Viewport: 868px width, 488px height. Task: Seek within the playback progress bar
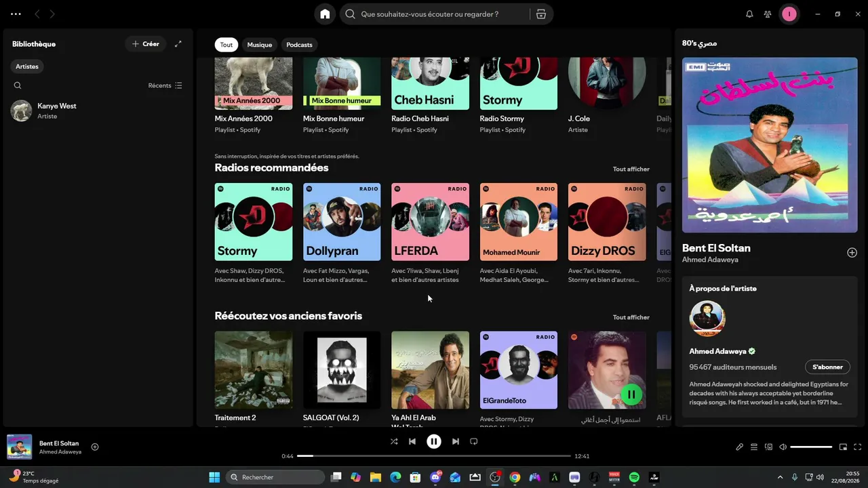pyautogui.click(x=434, y=456)
